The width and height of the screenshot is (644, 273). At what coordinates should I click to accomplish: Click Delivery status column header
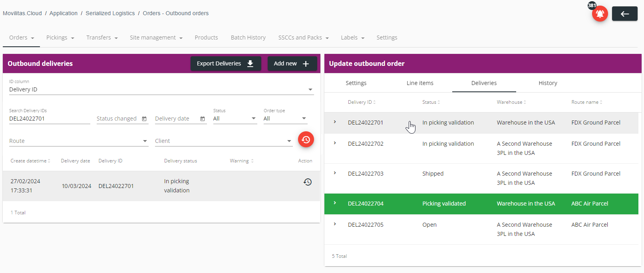click(x=181, y=161)
